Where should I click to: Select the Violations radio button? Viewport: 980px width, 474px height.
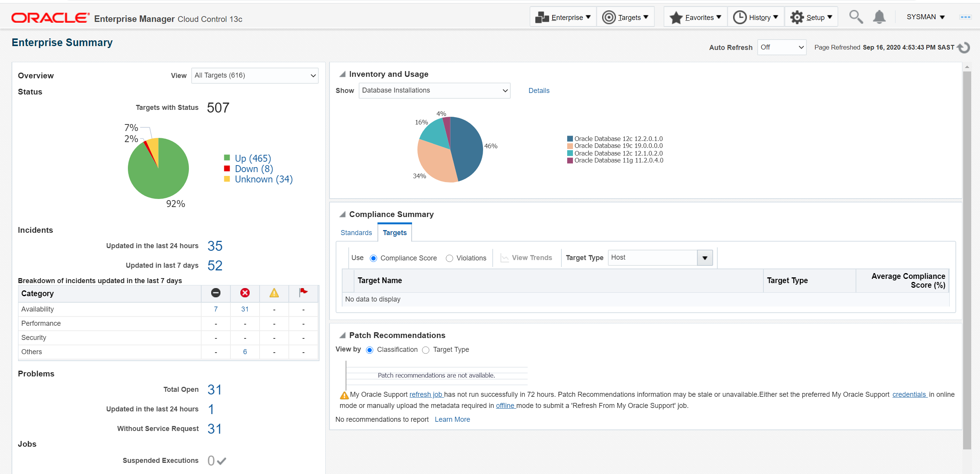449,259
